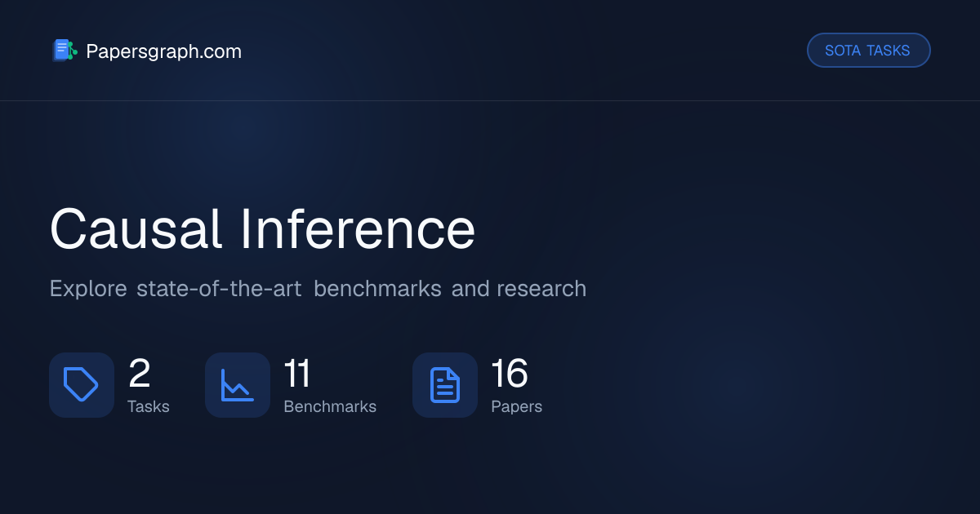Click the number 11 above Benchmarks
Image resolution: width=980 pixels, height=514 pixels.
[297, 374]
